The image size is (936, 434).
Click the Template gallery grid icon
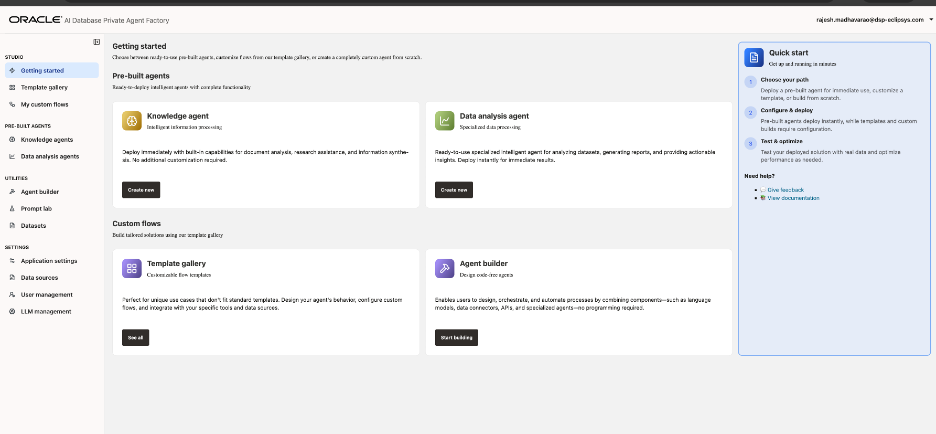(131, 268)
